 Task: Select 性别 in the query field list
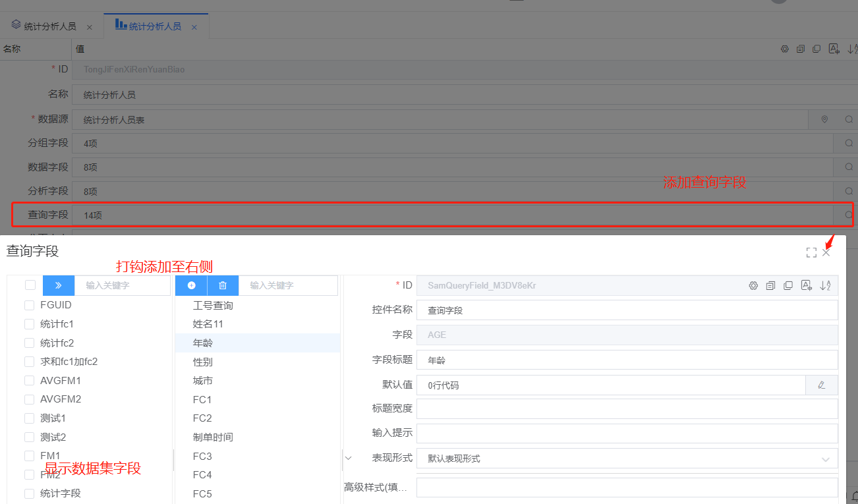point(203,362)
